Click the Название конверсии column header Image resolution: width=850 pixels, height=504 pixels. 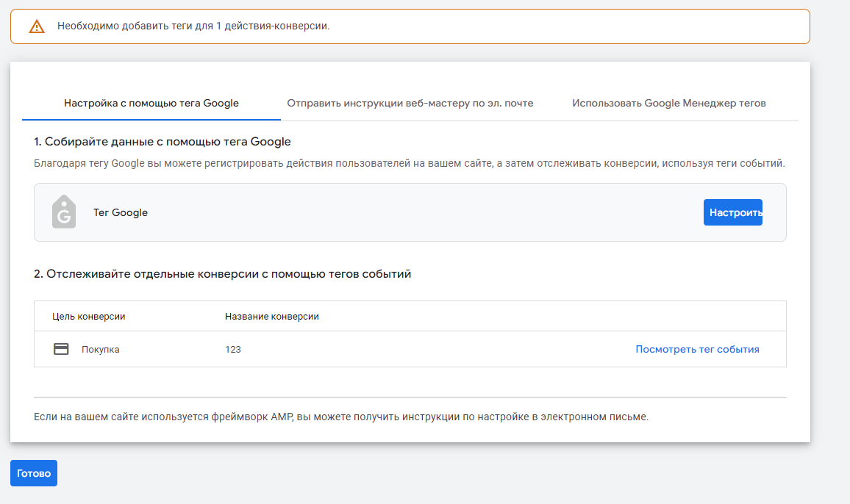tap(272, 317)
